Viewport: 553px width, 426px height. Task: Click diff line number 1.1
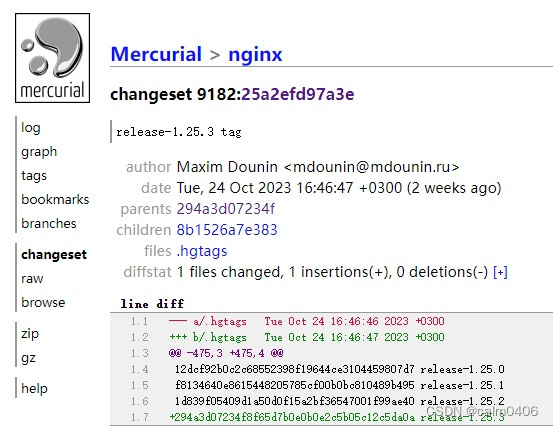tap(139, 321)
